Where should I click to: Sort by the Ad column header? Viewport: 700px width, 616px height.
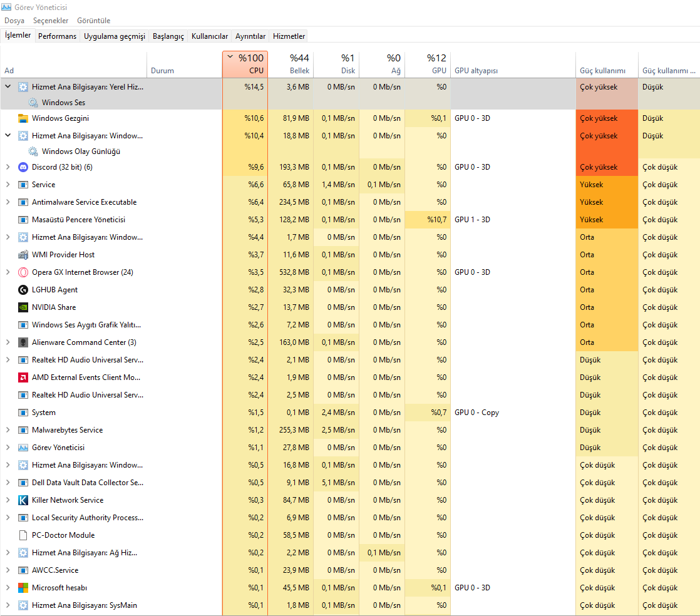pyautogui.click(x=74, y=64)
